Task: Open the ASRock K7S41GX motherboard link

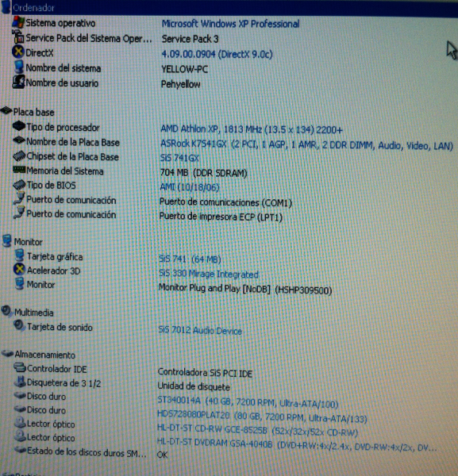Action: click(306, 145)
